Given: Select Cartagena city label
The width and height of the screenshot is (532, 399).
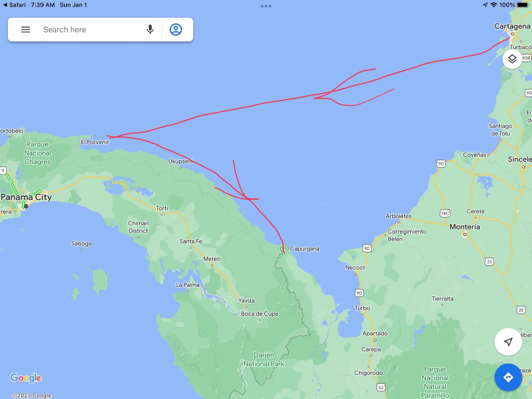Looking at the screenshot, I should tap(512, 26).
